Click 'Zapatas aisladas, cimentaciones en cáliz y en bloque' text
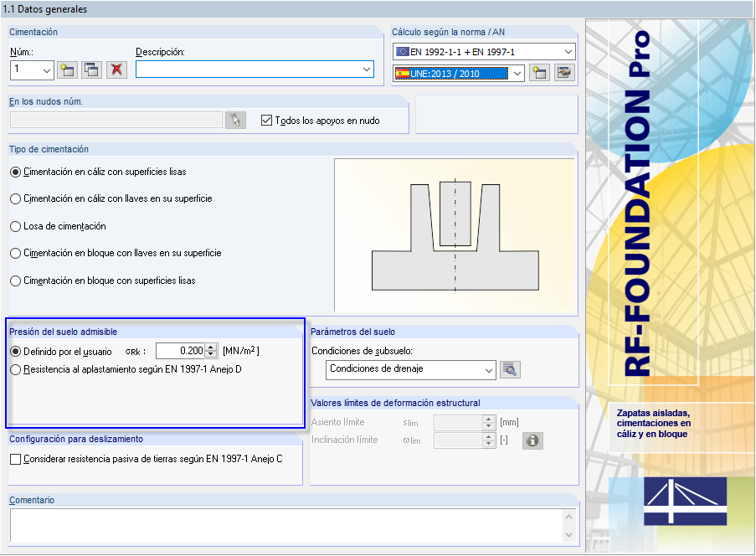Image resolution: width=756 pixels, height=556 pixels. [653, 424]
